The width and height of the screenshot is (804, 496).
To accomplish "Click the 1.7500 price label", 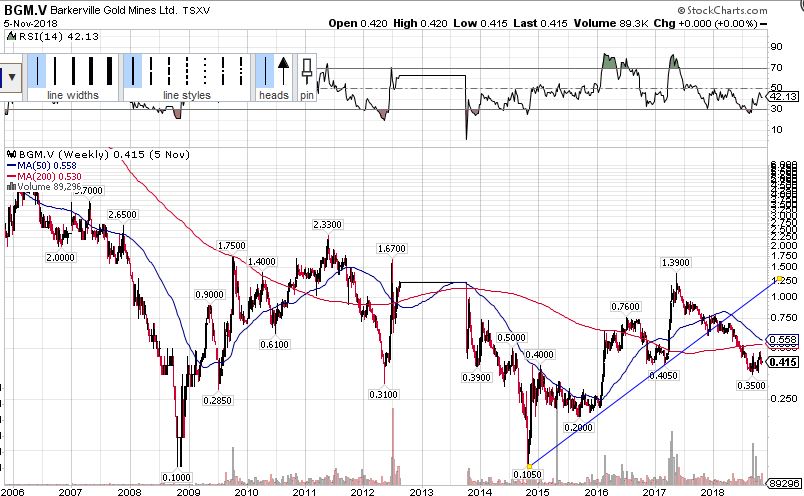I will coord(232,246).
